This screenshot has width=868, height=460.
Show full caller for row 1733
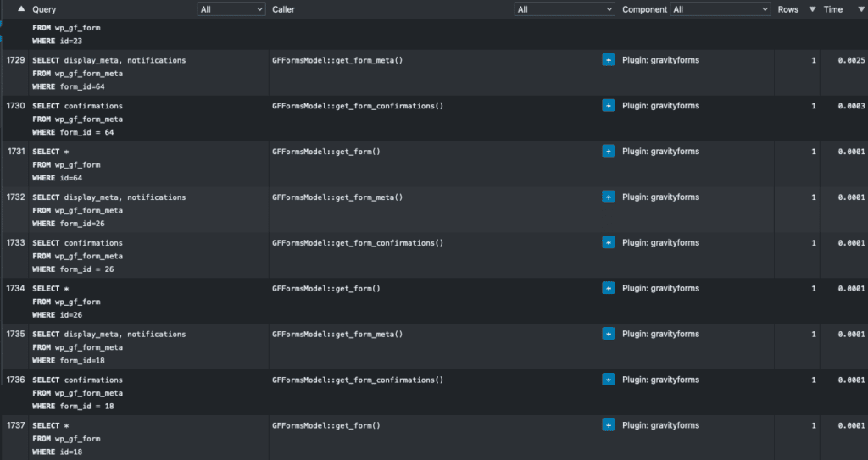click(x=608, y=243)
